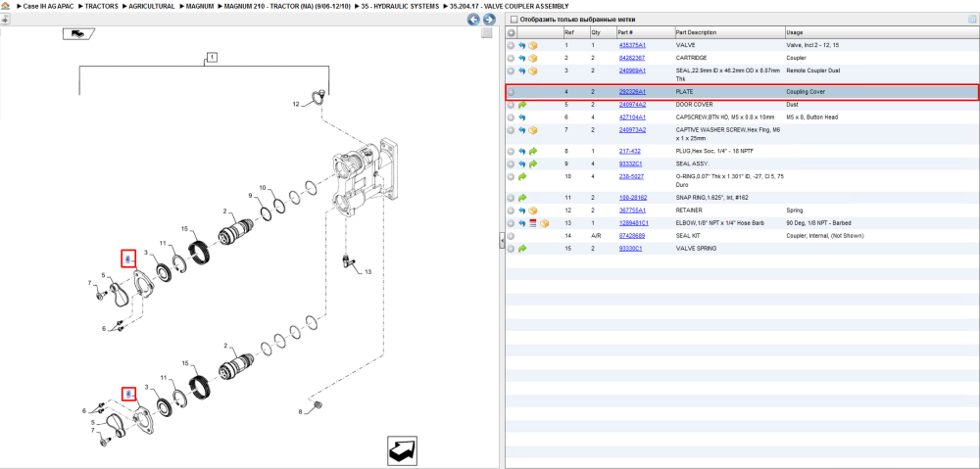Viewport: 980px width, 469px height.
Task: Open MAGNUM 210 - TRACTOR (NA) breadcrumb
Action: point(287,6)
